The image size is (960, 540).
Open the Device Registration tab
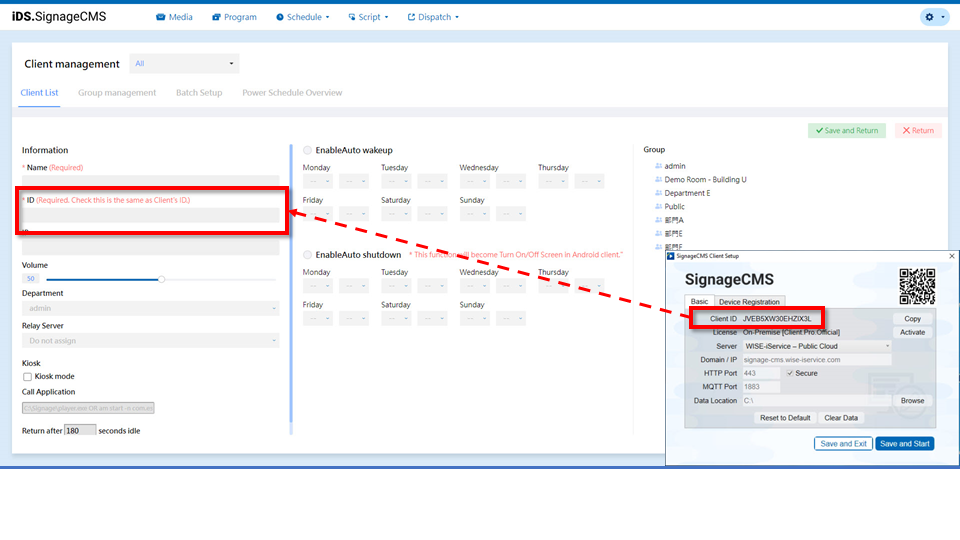[749, 301]
